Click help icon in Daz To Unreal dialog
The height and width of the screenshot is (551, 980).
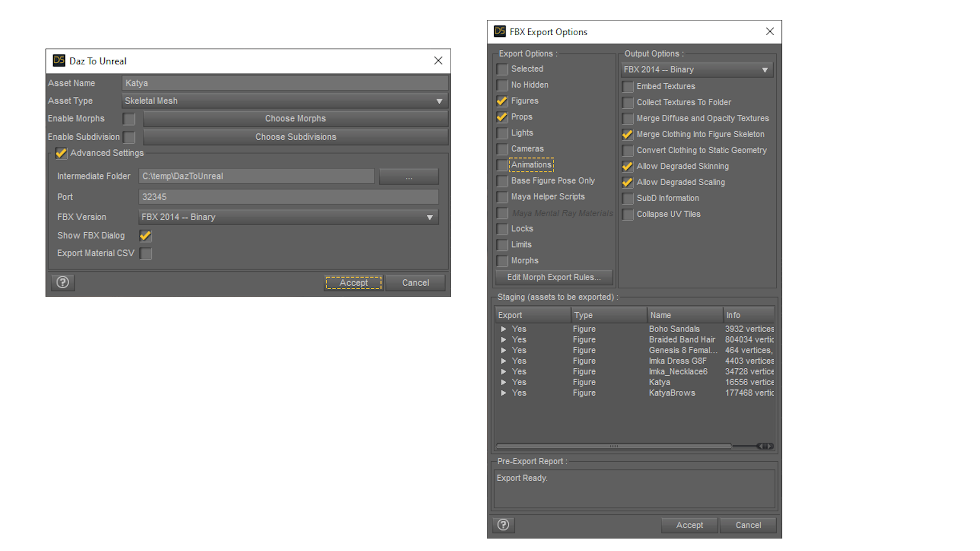click(x=63, y=282)
